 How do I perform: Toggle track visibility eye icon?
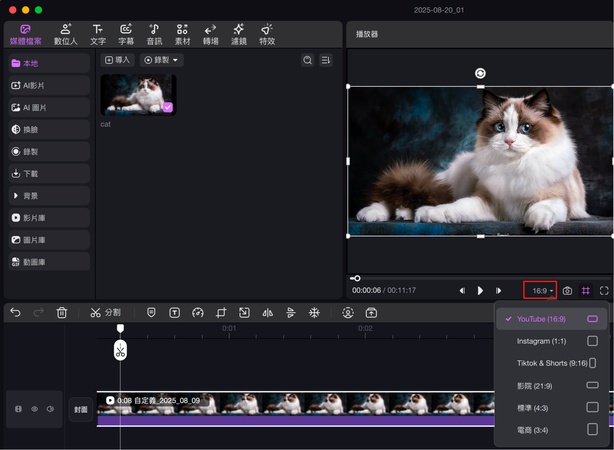click(x=34, y=409)
